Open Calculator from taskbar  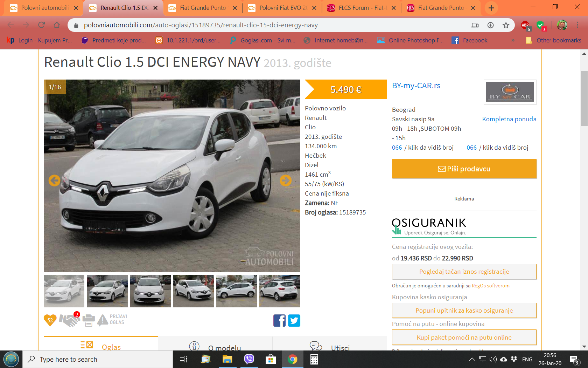[314, 359]
